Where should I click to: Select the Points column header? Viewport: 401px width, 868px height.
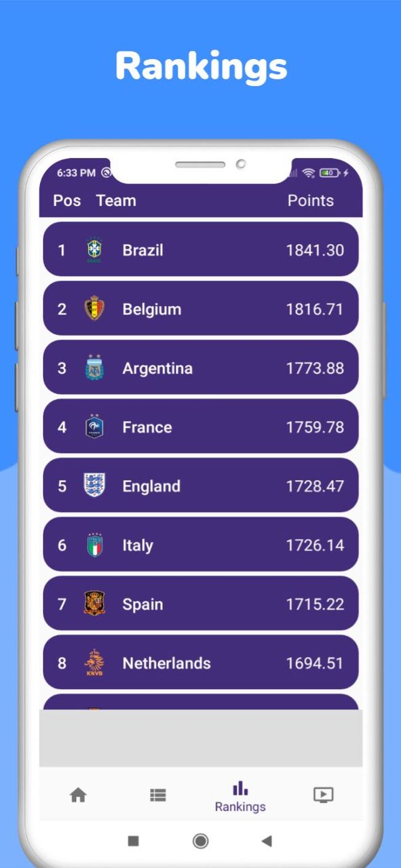[311, 200]
